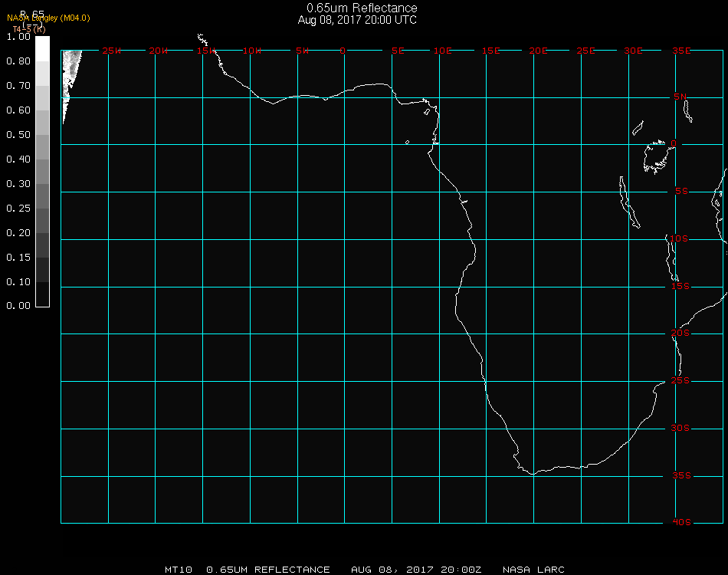
Task: Click the '35E' longitude label
Action: [681, 51]
